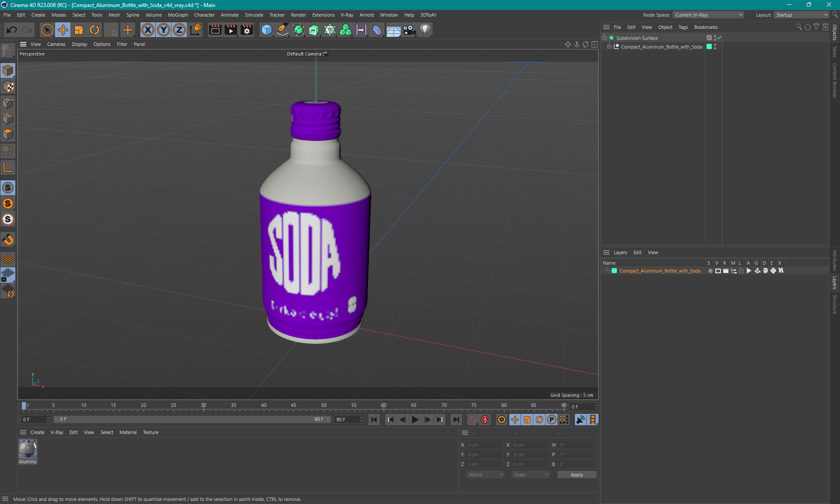This screenshot has width=840, height=504.
Task: Switch to Takes side tab
Action: (835, 52)
